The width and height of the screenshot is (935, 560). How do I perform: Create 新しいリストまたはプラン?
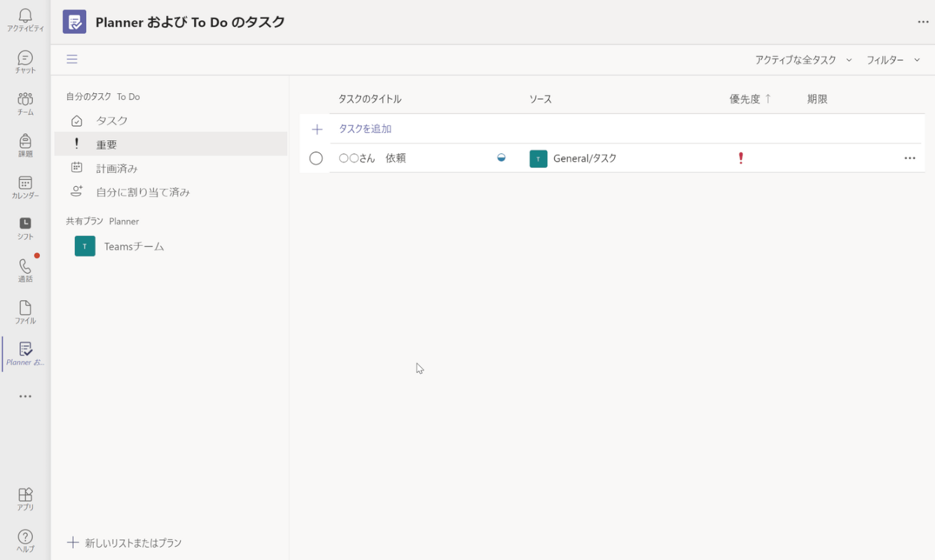(x=124, y=542)
